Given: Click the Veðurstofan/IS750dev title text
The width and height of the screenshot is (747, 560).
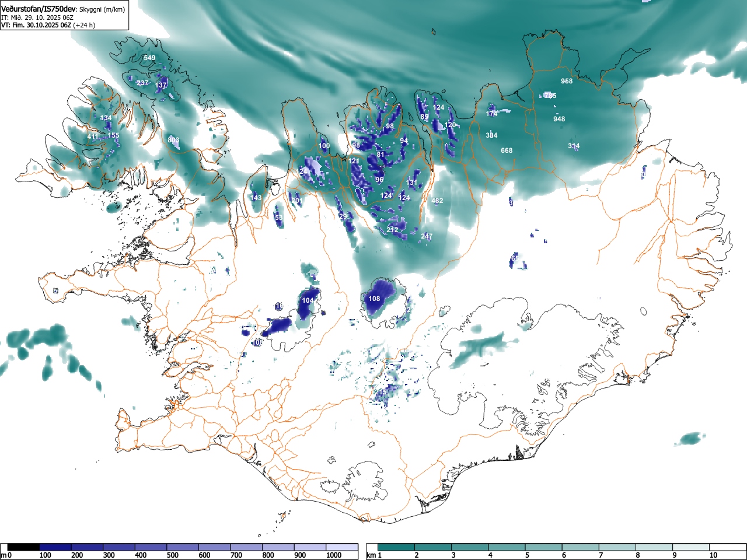Looking at the screenshot, I should [39, 9].
